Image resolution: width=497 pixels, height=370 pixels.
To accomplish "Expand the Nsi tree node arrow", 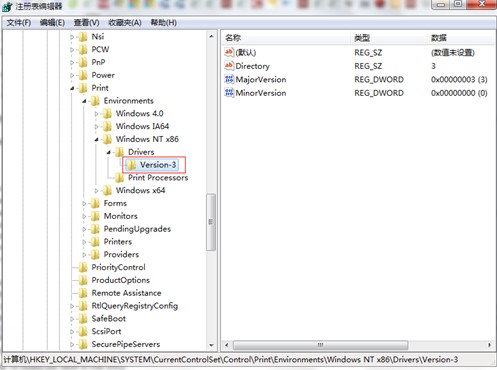I will 72,37.
